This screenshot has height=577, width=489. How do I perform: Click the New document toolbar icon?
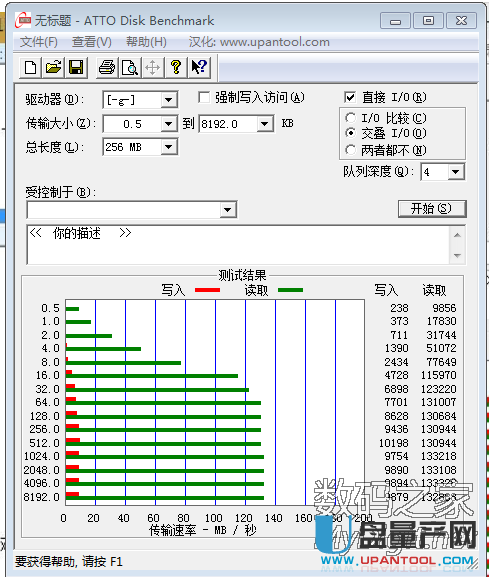point(31,68)
